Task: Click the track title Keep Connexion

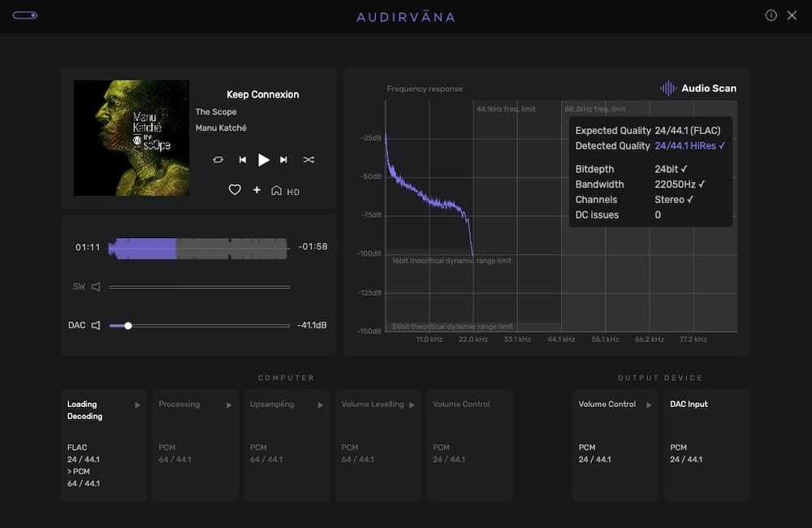Action: click(262, 94)
